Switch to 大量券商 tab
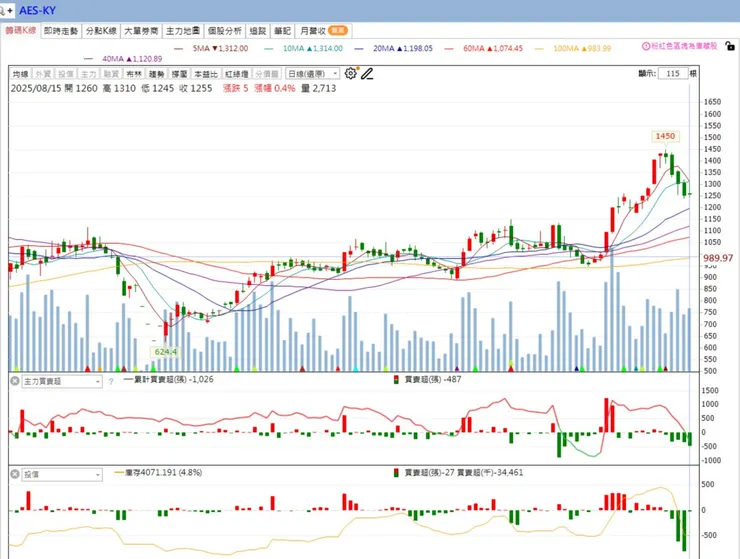Image resolution: width=740 pixels, height=559 pixels. (x=141, y=31)
